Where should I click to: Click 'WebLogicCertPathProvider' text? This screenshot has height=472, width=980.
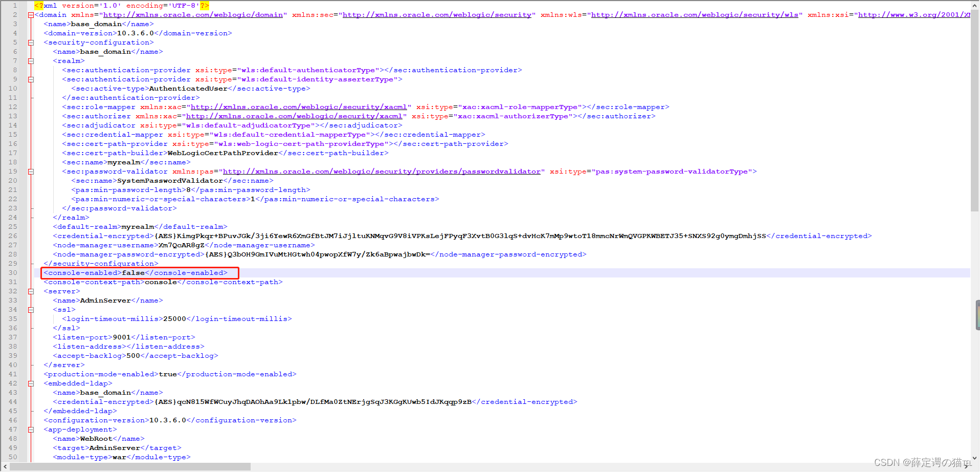click(x=223, y=153)
